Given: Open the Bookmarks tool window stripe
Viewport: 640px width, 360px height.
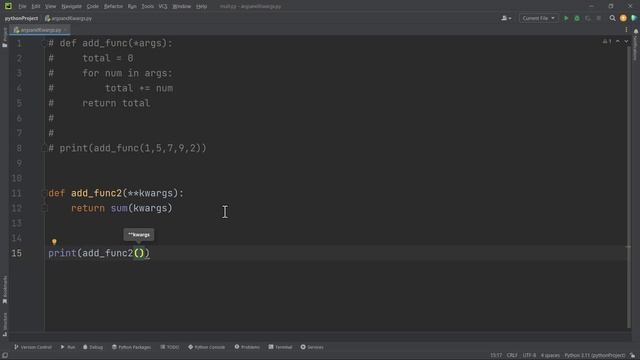Looking at the screenshot, I should click(4, 289).
